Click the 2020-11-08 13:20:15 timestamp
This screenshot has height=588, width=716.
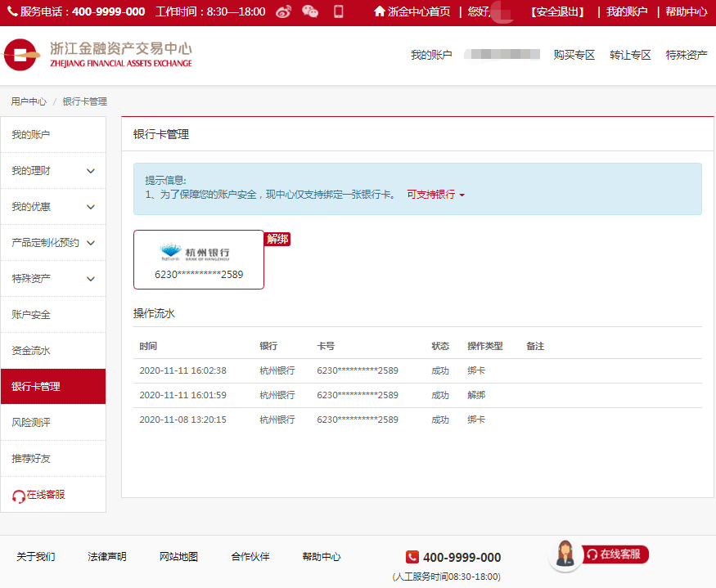coord(182,420)
